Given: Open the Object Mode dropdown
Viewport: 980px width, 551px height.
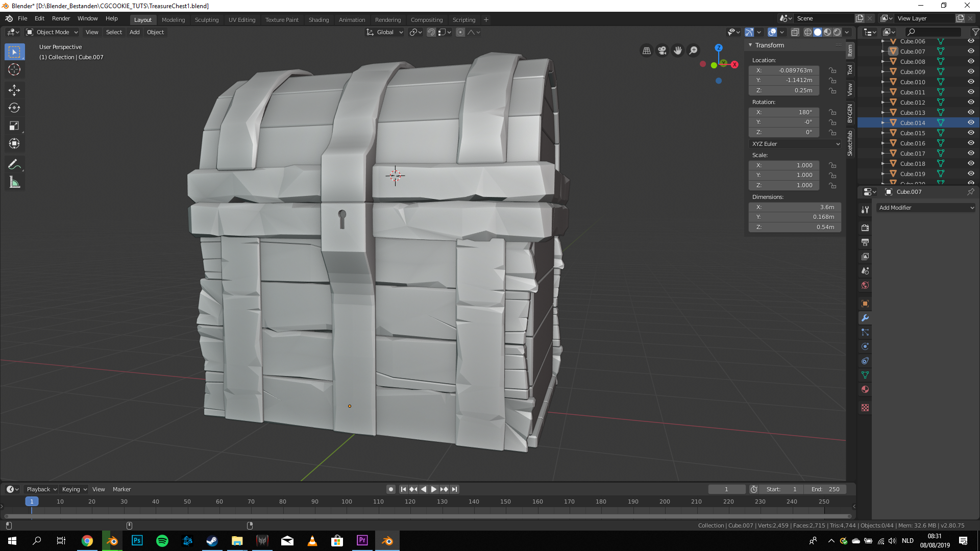Looking at the screenshot, I should (x=52, y=32).
